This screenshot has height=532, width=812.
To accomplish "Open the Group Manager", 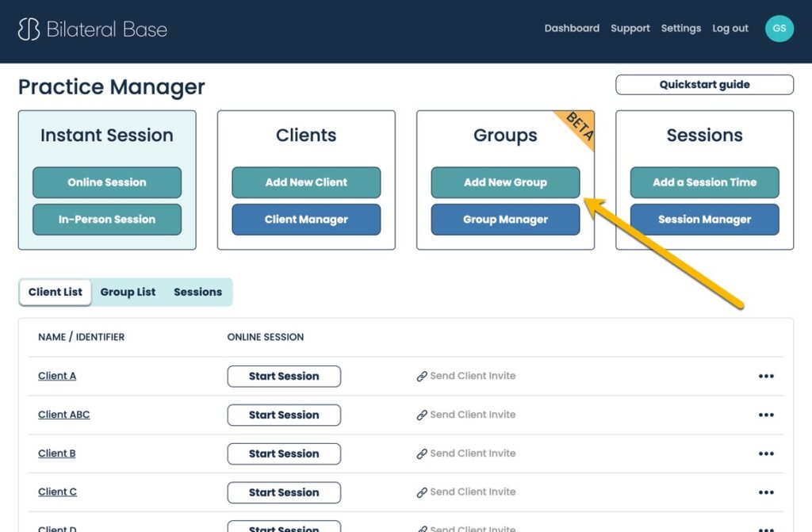I will pos(505,220).
